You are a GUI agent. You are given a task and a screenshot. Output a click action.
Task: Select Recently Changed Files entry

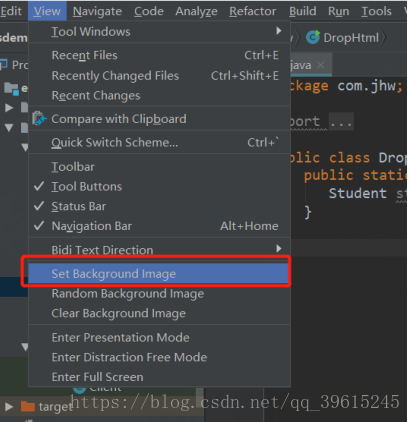tap(159, 76)
